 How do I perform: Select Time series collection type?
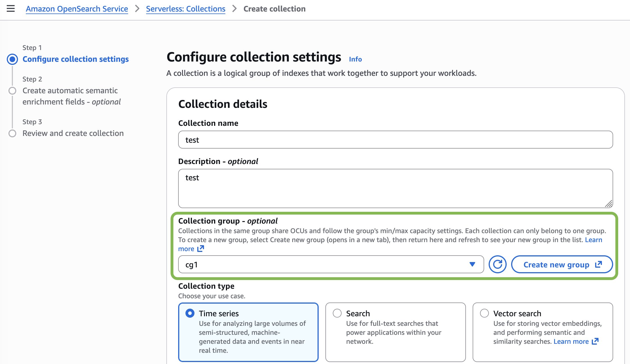[190, 313]
